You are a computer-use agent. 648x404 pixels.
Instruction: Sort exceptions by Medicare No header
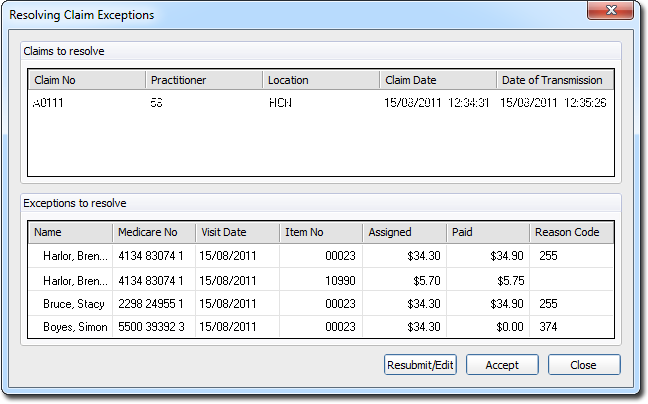click(152, 232)
